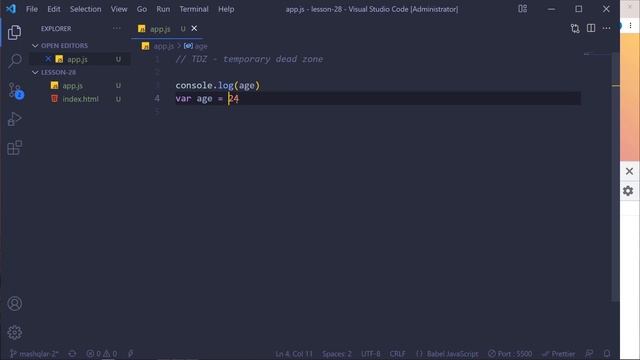Click the notifications bell in status bar
Screen dimensions: 640x360
pyautogui.click(x=607, y=353)
